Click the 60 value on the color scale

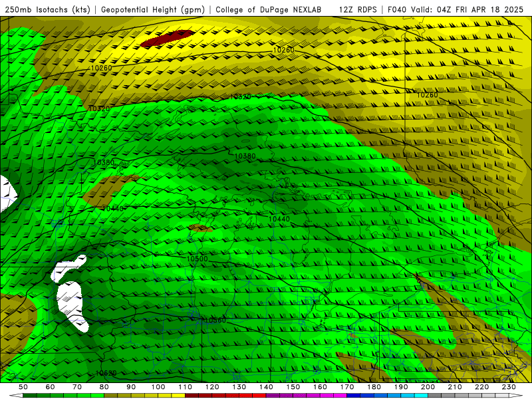(51, 387)
